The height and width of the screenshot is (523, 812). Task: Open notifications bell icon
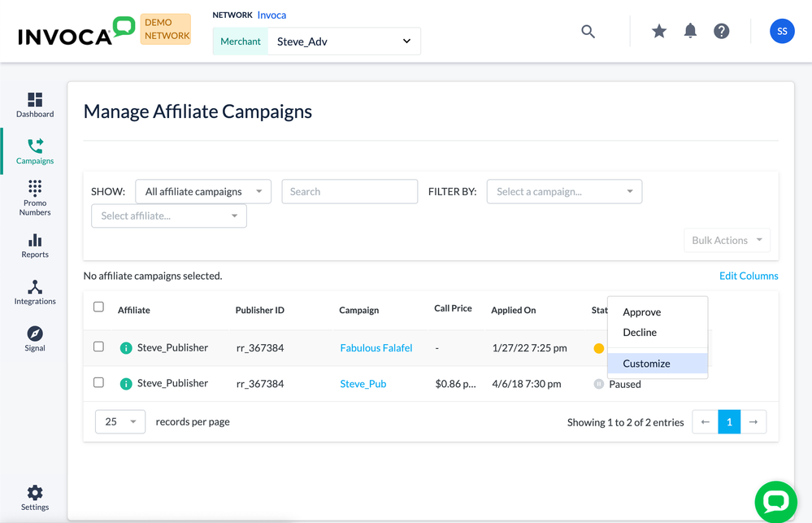690,31
